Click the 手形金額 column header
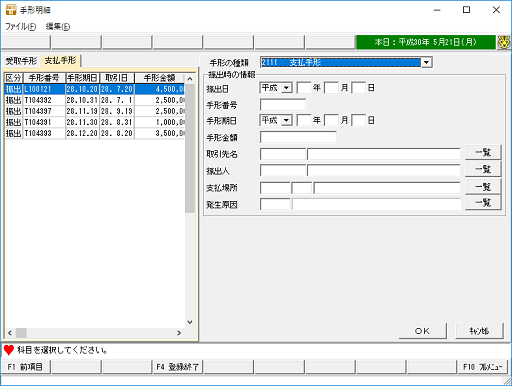512x386 pixels. [159, 78]
